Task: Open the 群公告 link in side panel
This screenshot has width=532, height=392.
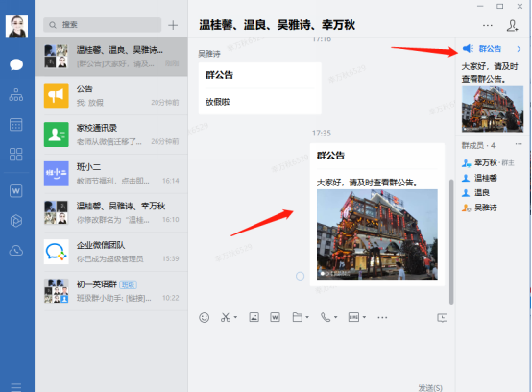Action: pyautogui.click(x=490, y=49)
